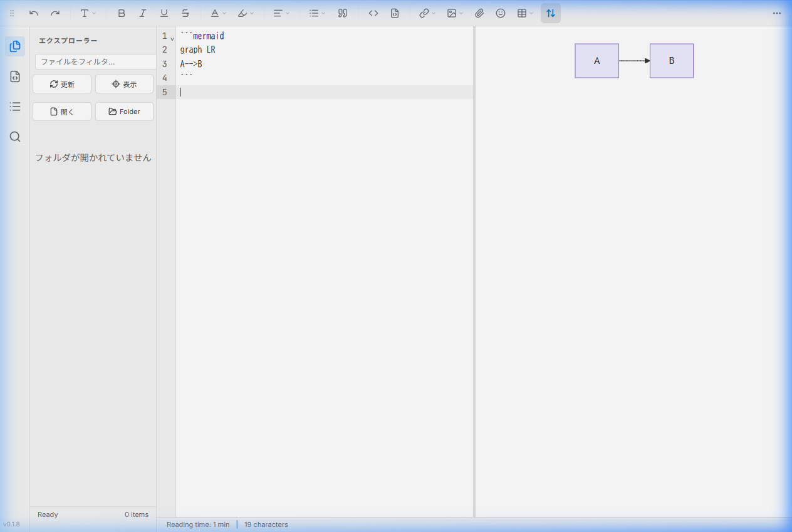The height and width of the screenshot is (532, 792).
Task: Click line number 3 in the gutter
Action: (165, 64)
